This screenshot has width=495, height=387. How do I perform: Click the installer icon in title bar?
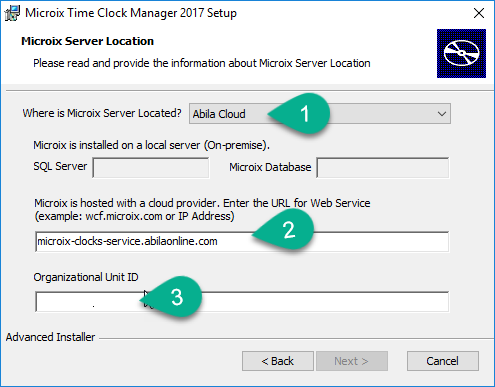[x=12, y=13]
